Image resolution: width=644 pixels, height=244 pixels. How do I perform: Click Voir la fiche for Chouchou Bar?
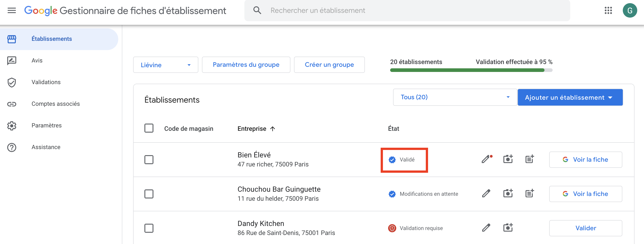click(586, 194)
